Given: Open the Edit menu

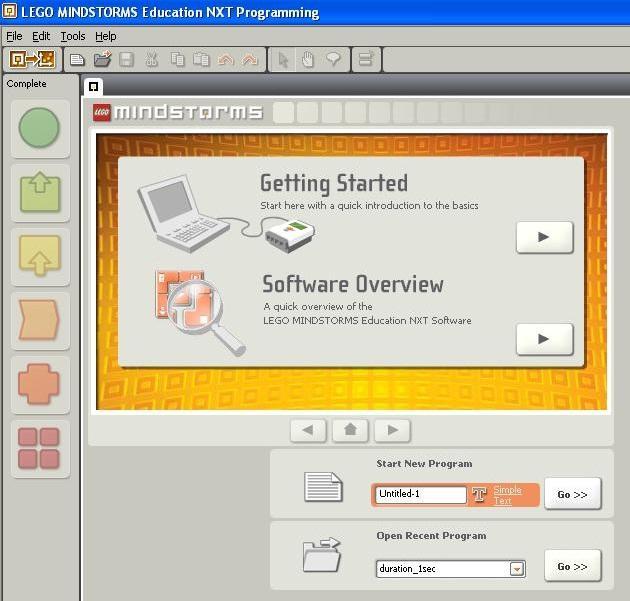Looking at the screenshot, I should [41, 37].
